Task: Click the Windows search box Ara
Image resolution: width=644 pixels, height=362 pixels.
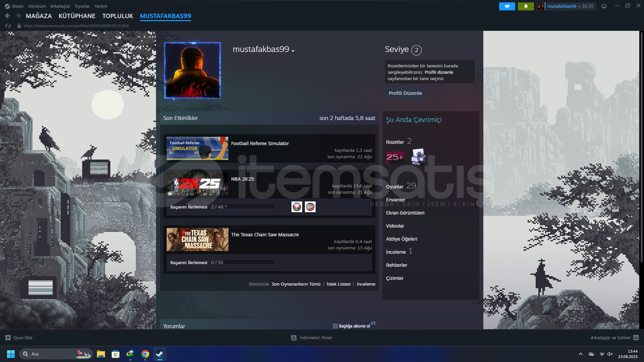Action: pyautogui.click(x=56, y=354)
